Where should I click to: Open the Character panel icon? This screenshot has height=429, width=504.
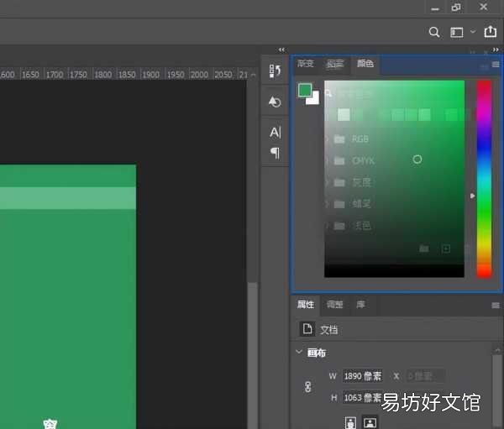click(x=276, y=132)
